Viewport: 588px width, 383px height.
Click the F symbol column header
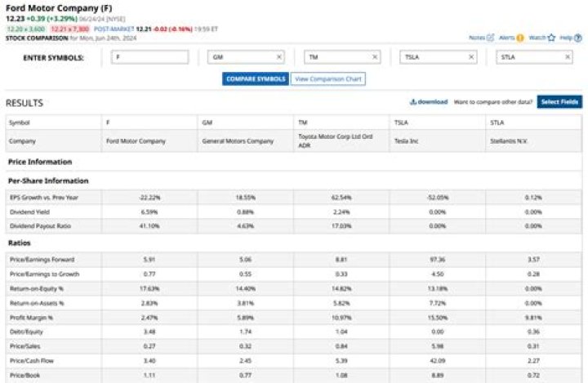click(149, 122)
